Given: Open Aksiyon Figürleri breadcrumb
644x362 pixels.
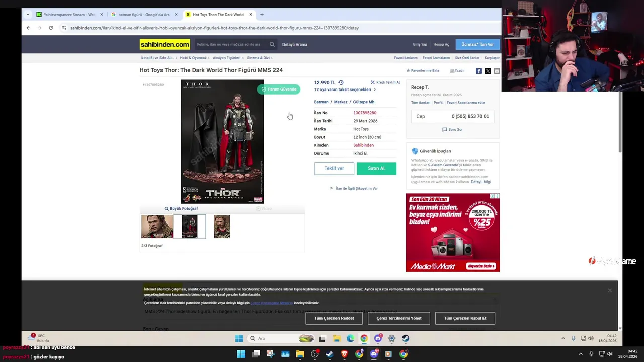Looking at the screenshot, I should pyautogui.click(x=226, y=58).
